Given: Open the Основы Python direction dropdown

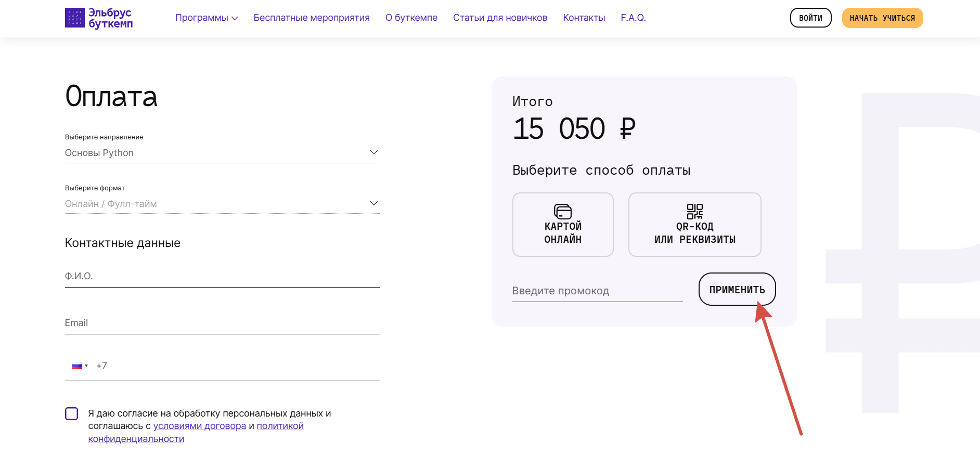Looking at the screenshot, I should tap(222, 153).
